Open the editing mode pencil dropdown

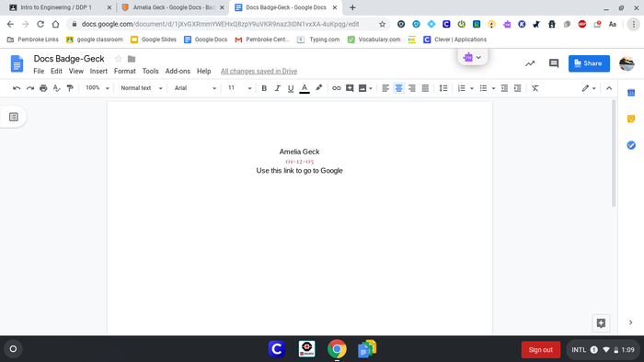tap(589, 88)
